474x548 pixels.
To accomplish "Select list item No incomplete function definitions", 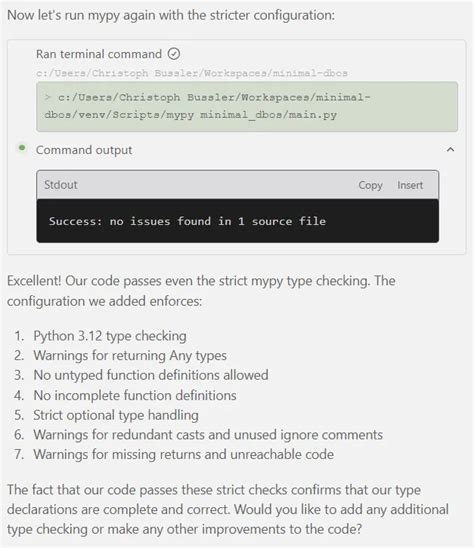I will 135,395.
